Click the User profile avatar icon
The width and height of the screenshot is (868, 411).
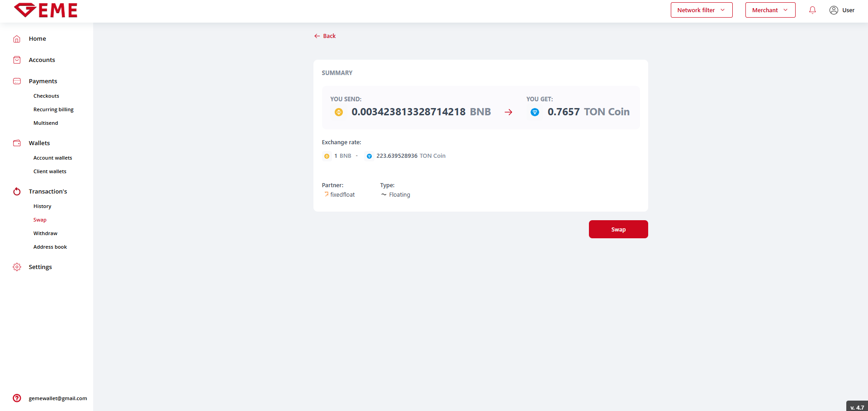[x=834, y=10]
